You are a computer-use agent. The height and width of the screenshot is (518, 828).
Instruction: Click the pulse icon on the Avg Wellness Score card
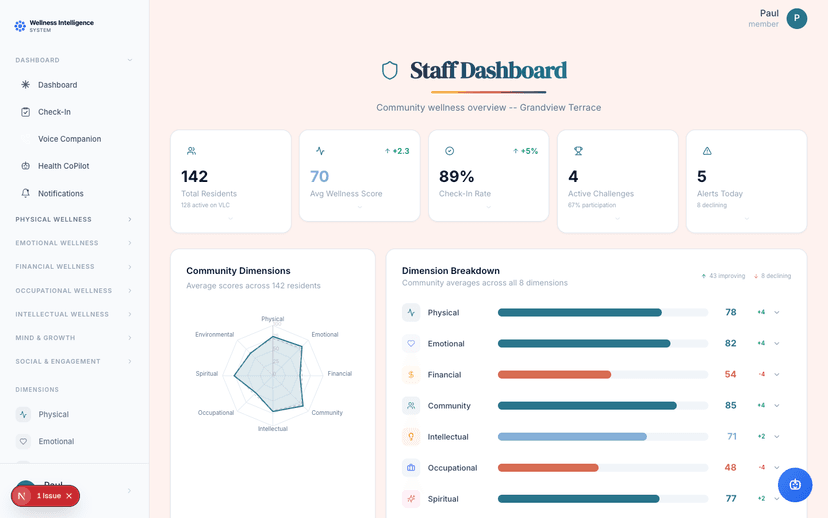pyautogui.click(x=320, y=151)
